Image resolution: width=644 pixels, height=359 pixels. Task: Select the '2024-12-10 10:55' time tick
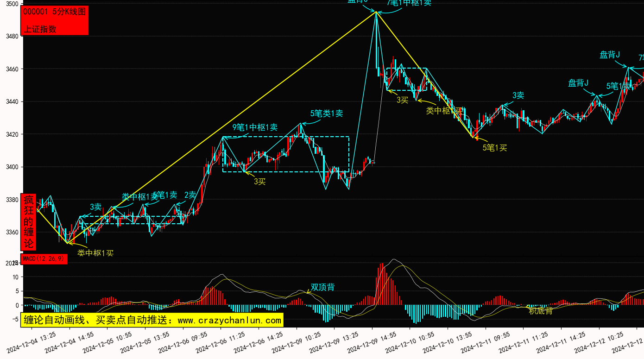coord(410,343)
